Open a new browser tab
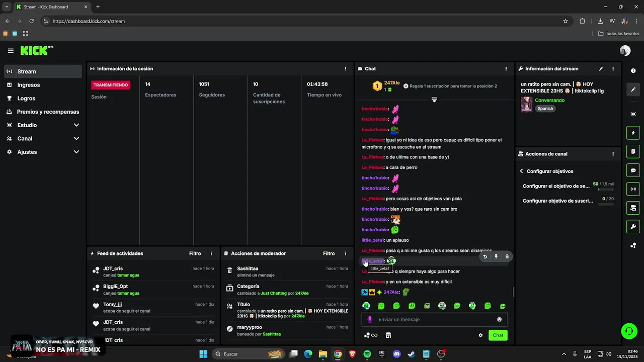Image resolution: width=644 pixels, height=362 pixels. pos(98,7)
